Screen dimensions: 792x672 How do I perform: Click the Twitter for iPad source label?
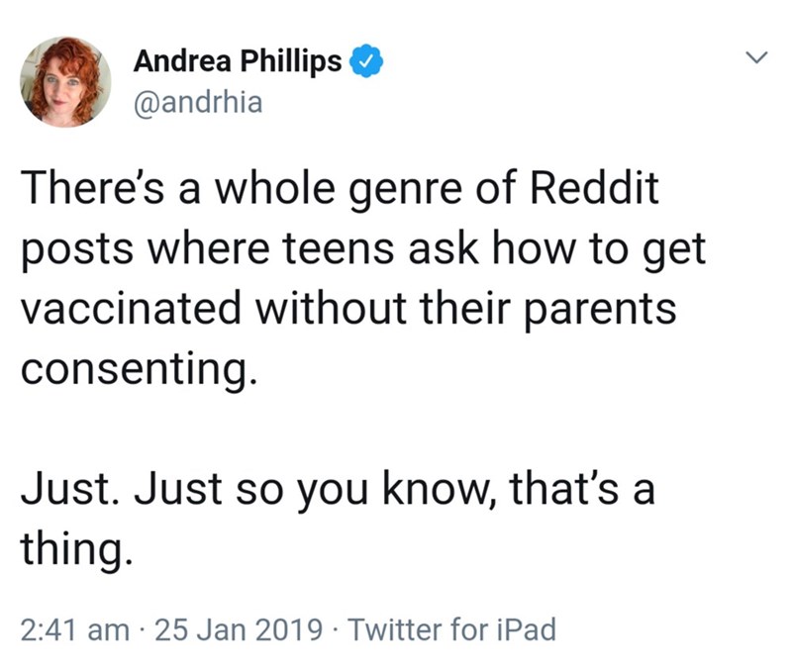coord(453,628)
